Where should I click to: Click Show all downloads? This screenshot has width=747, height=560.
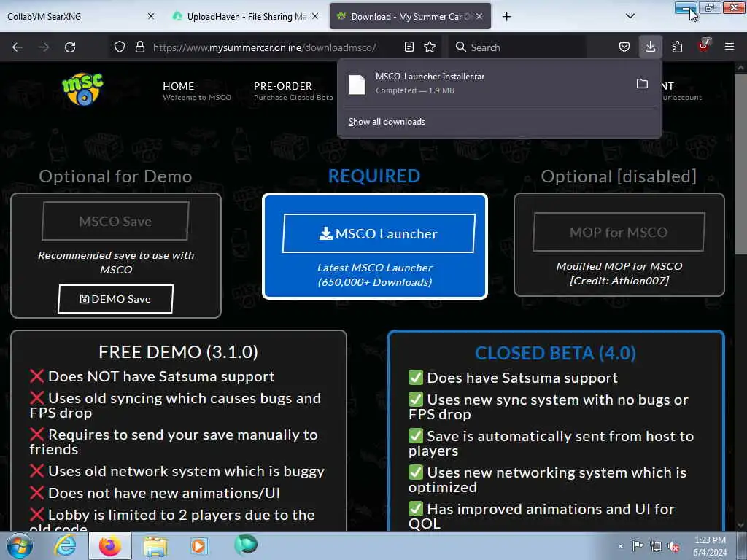coord(387,122)
